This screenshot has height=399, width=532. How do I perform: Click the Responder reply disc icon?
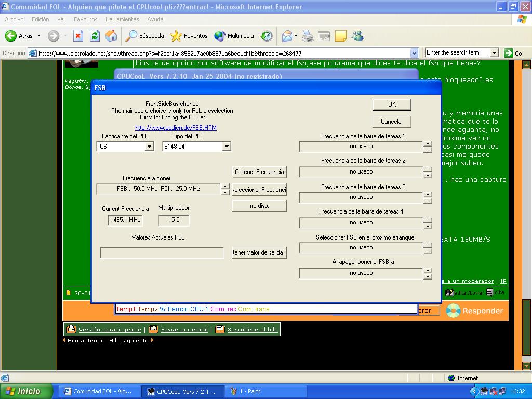tap(453, 311)
